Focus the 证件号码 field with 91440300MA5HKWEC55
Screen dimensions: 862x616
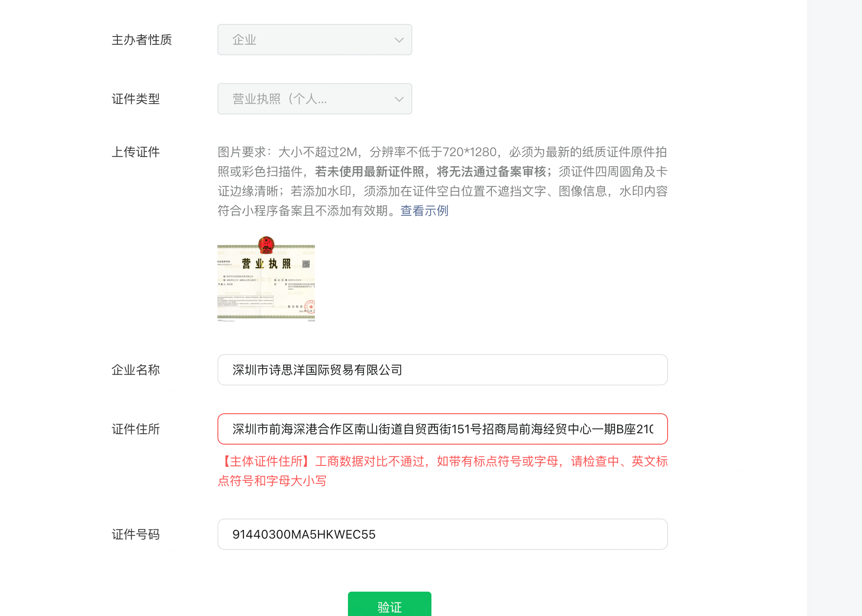click(442, 534)
